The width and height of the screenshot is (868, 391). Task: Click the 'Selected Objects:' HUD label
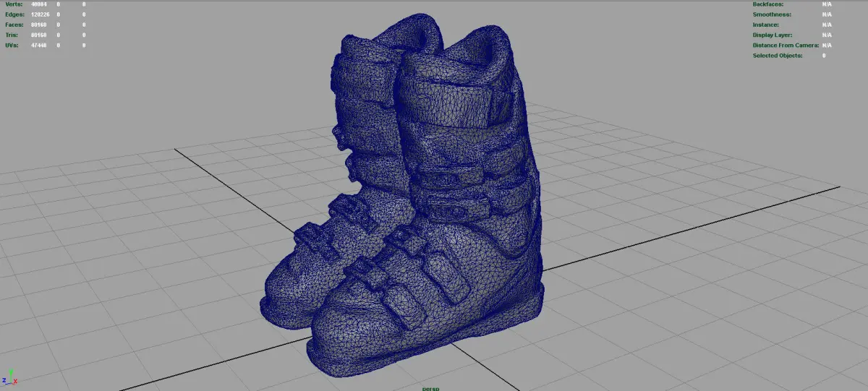[778, 55]
